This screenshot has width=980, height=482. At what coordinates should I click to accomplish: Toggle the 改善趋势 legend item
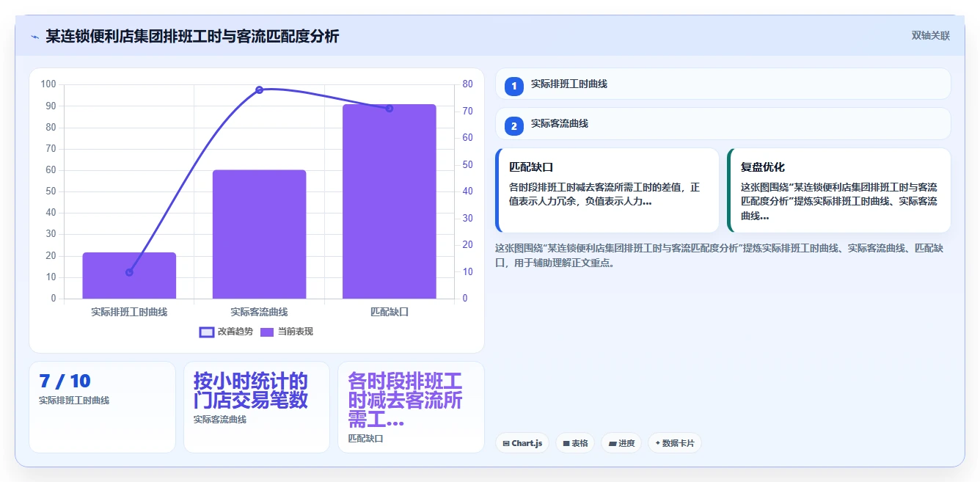coord(227,332)
